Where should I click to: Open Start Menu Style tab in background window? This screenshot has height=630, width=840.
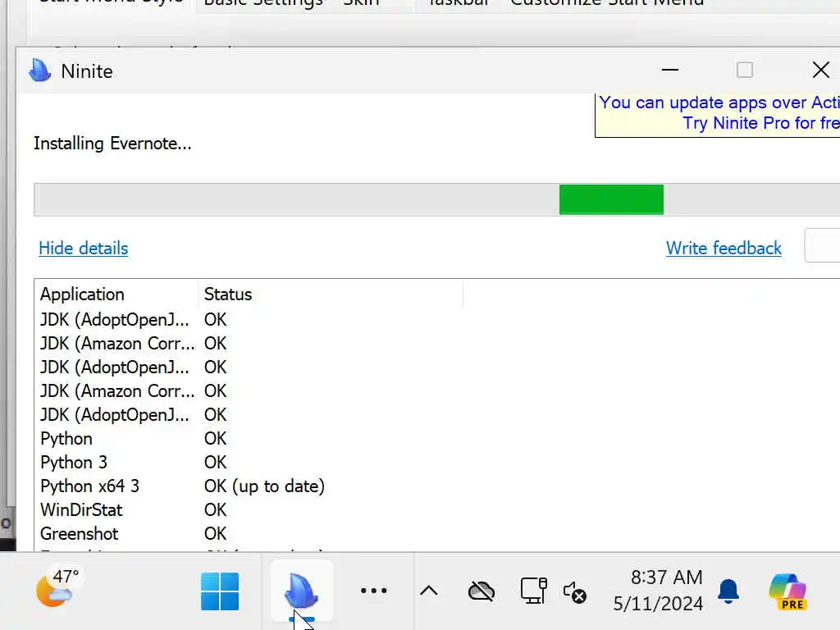[112, 3]
